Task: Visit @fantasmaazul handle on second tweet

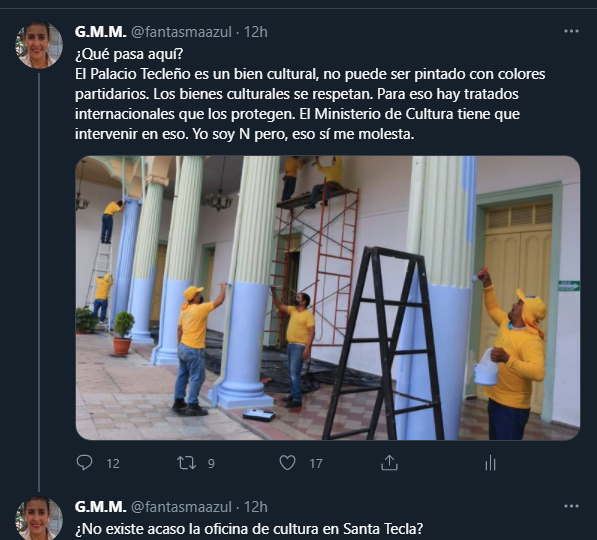Action: [181, 507]
